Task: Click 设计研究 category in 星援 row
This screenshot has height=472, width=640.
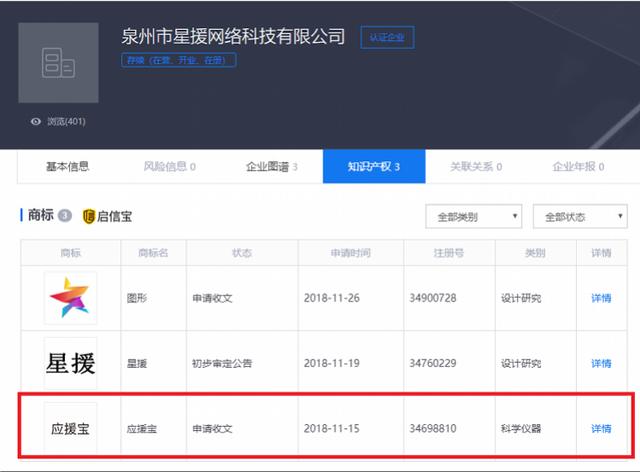Action: 521,363
